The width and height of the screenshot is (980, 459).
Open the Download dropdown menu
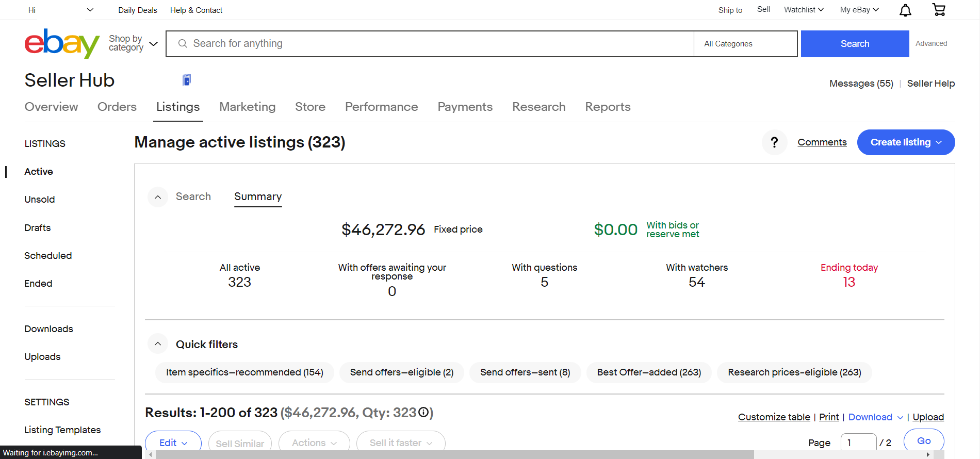click(x=875, y=417)
